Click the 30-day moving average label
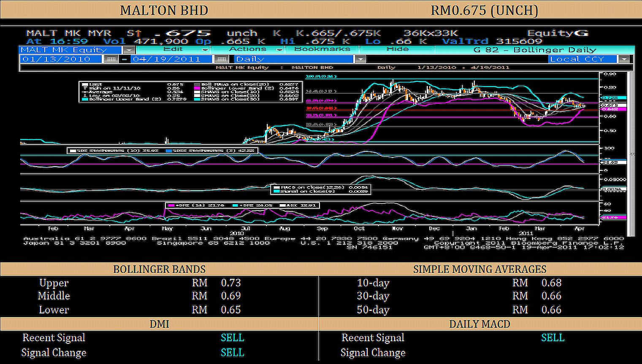Image resolution: width=642 pixels, height=364 pixels. click(373, 296)
